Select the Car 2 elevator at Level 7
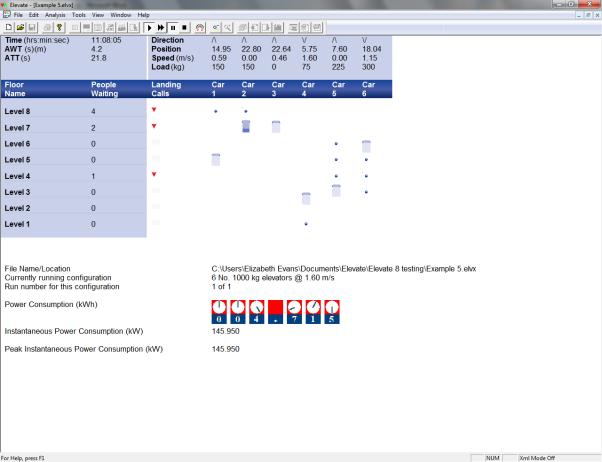This screenshot has width=602, height=462. click(x=246, y=126)
